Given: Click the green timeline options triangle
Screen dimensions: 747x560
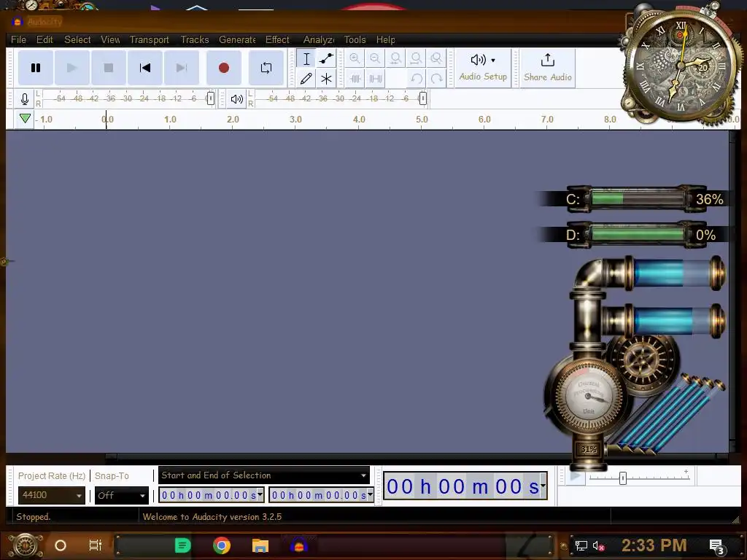Looking at the screenshot, I should [x=26, y=119].
